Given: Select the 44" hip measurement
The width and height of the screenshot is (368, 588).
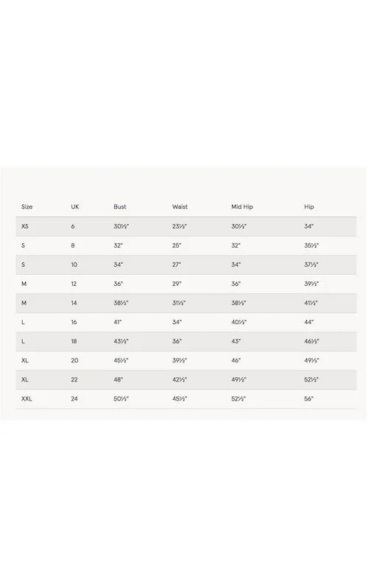Looking at the screenshot, I should [308, 322].
